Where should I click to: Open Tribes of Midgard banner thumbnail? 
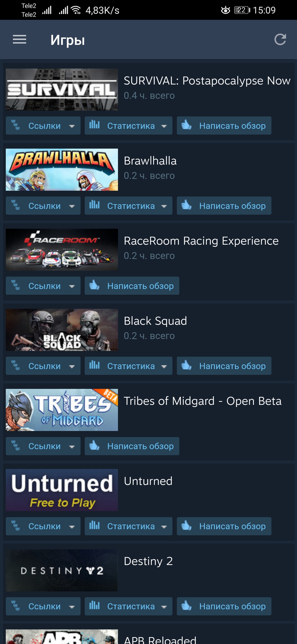pos(62,410)
